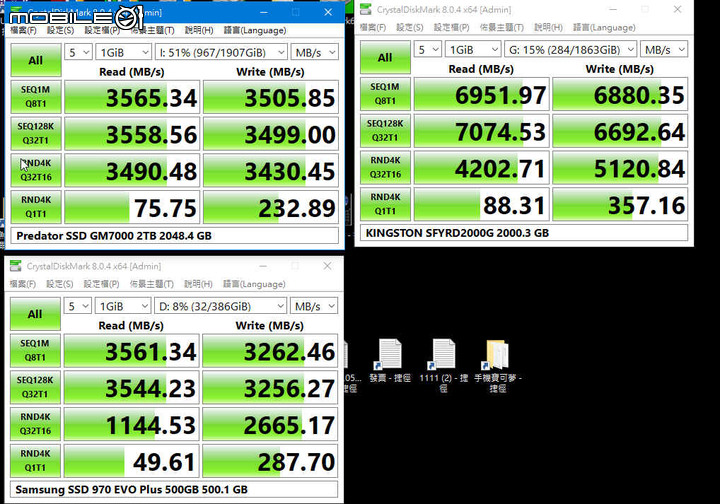
Task: Select the 1144.53 read result
Action: [x=132, y=424]
